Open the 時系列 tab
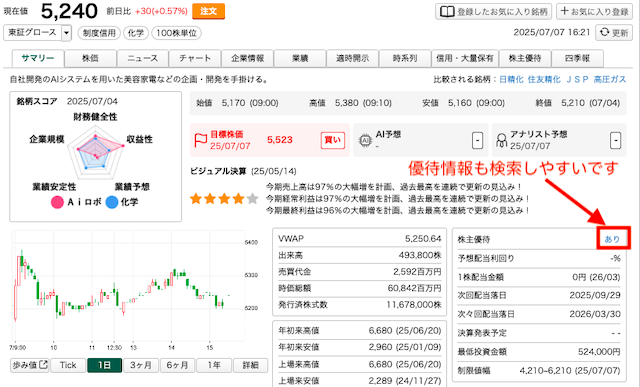Viewport: 640px width, 387px height. click(x=405, y=58)
